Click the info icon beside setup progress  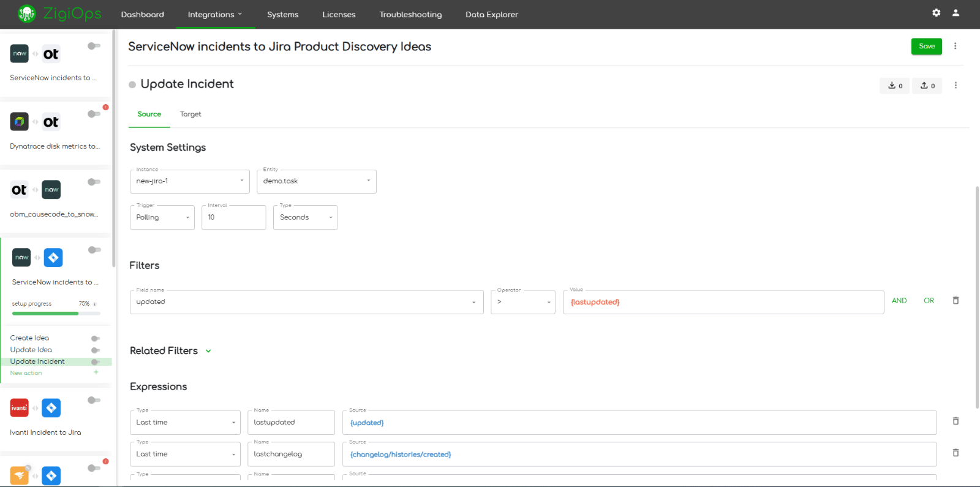click(94, 304)
